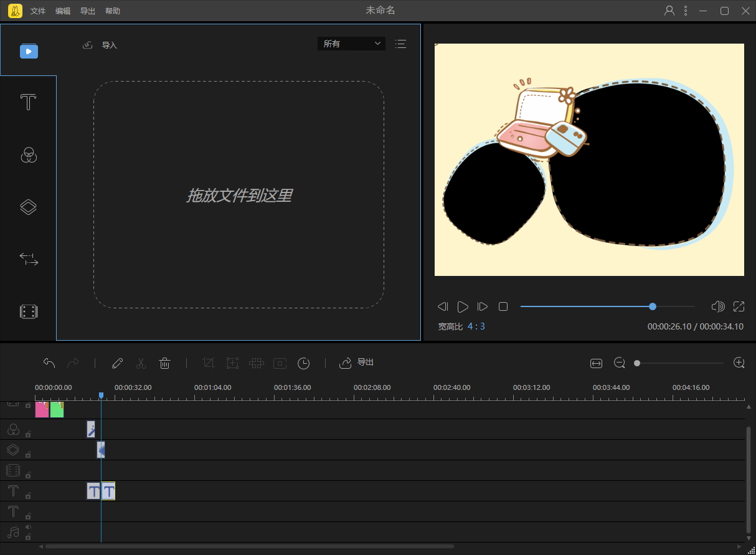Screen dimensions: 756x555
Task: Select the crop tool icon
Action: pyautogui.click(x=209, y=363)
